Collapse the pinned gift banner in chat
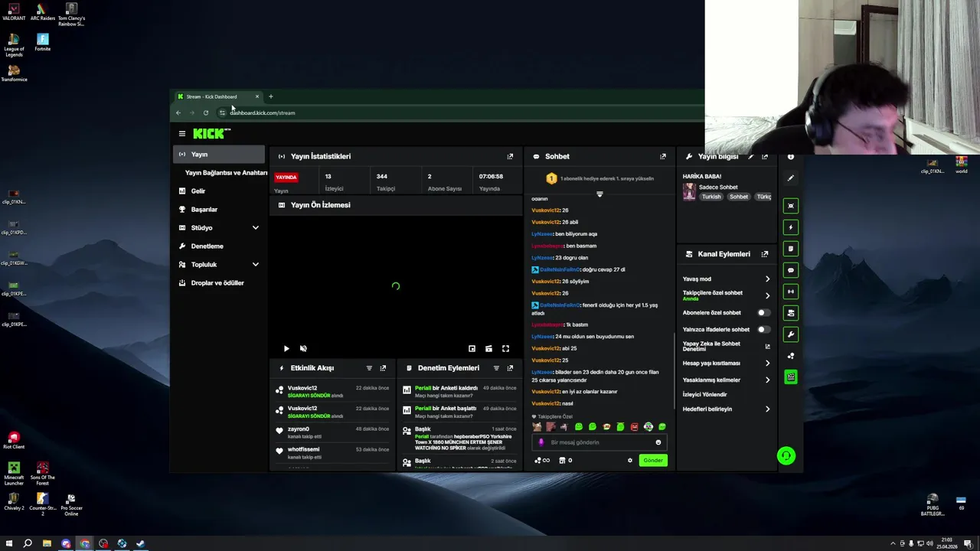This screenshot has height=551, width=980. (x=599, y=194)
